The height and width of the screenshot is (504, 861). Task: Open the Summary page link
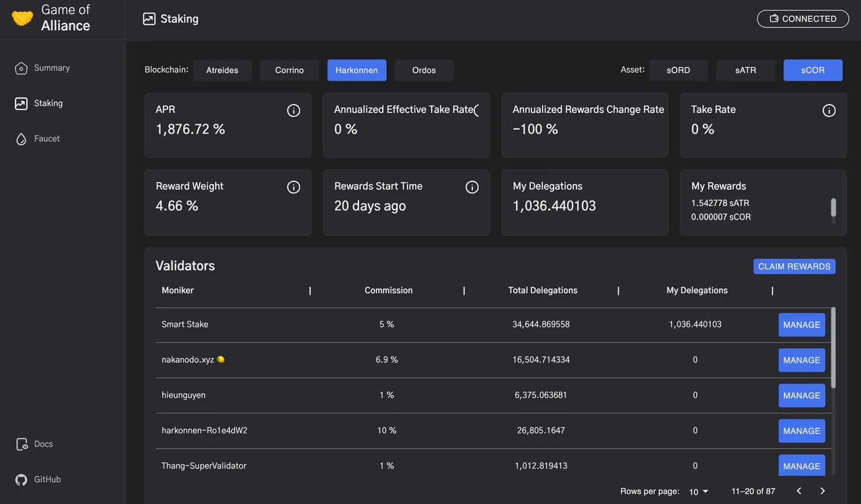[x=52, y=68]
